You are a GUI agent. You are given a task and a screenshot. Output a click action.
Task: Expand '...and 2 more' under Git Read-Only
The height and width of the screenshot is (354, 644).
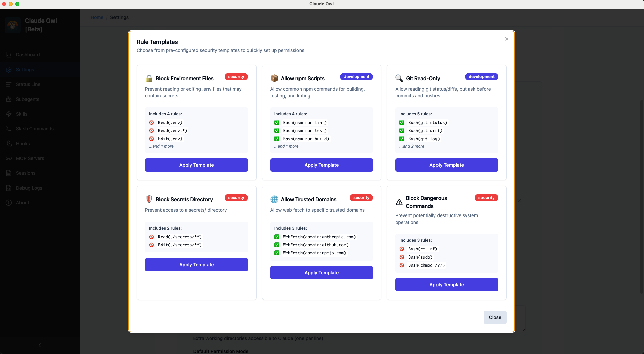(412, 146)
